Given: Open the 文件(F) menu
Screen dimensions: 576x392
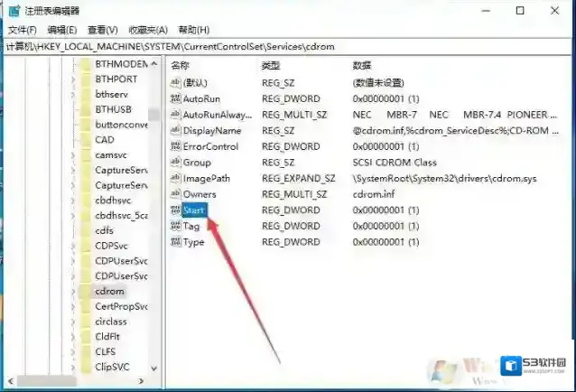Looking at the screenshot, I should coord(22,30).
